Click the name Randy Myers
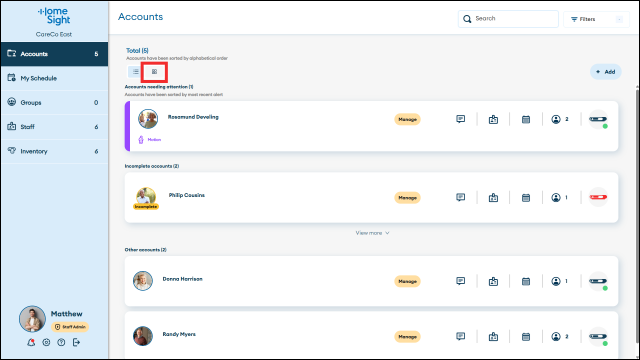The image size is (640, 360). [179, 334]
